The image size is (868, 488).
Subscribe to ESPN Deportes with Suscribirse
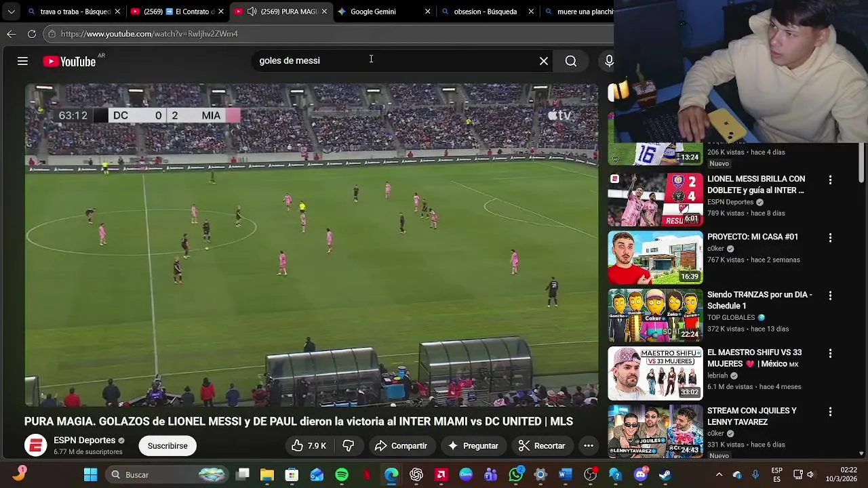click(167, 446)
